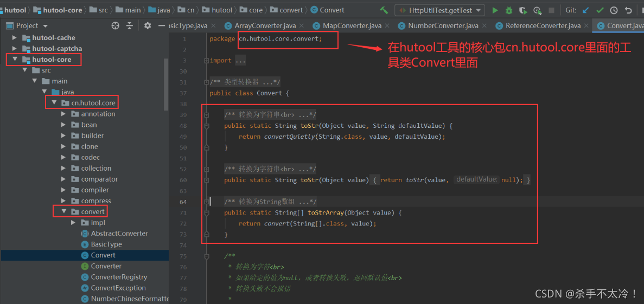Click the Build project hammer icon
644x304 pixels.
[384, 10]
